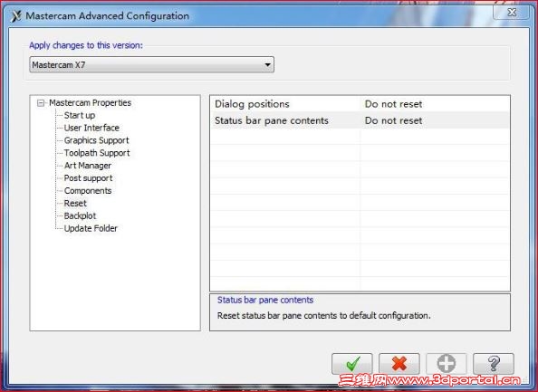The height and width of the screenshot is (392, 538).
Task: Select Art Manager in the tree
Action: point(88,166)
